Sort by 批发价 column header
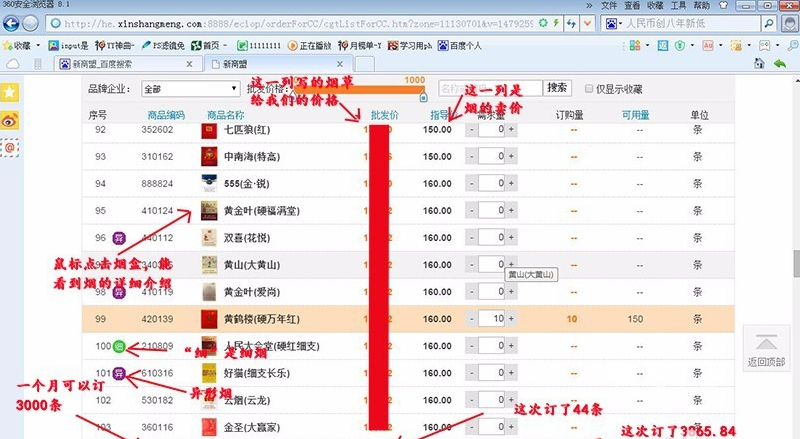Viewport: 800px width, 439px height. coord(384,115)
